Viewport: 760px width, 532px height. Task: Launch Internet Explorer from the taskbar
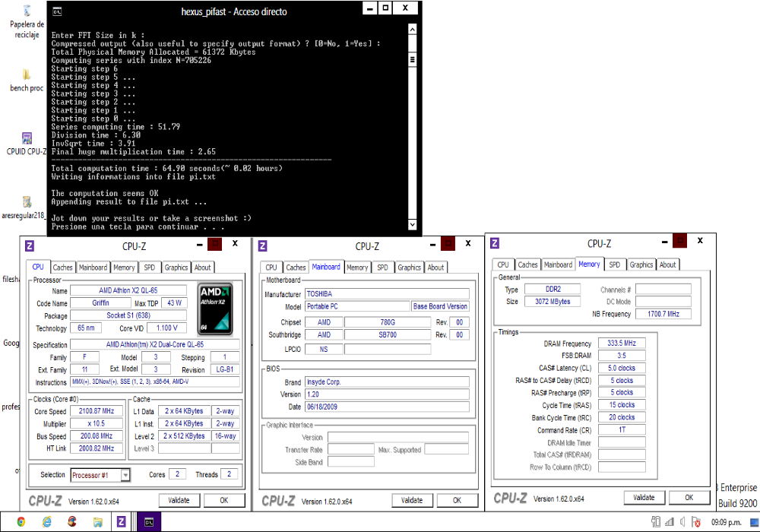coord(47,522)
